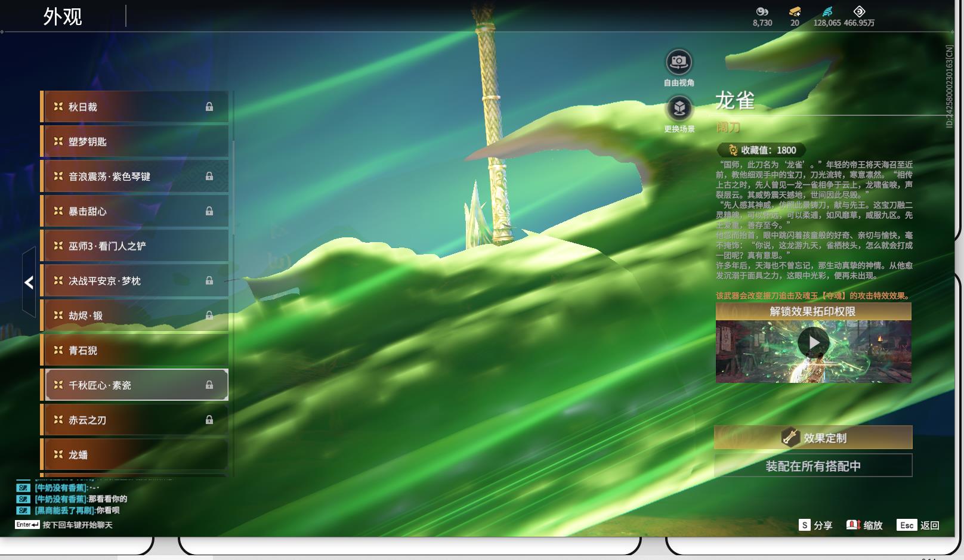Image resolution: width=964 pixels, height=560 pixels.
Task: Pick the 劫烬·锻 skin
Action: (x=135, y=315)
